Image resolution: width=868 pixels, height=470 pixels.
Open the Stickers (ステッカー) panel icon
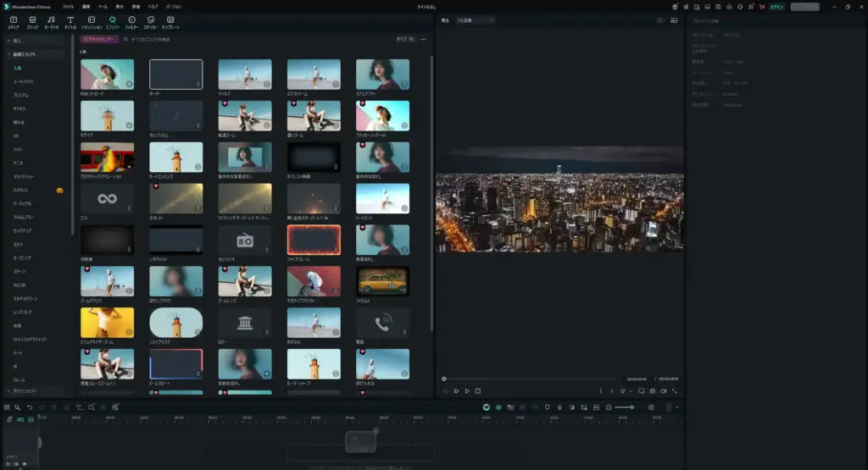tap(151, 20)
